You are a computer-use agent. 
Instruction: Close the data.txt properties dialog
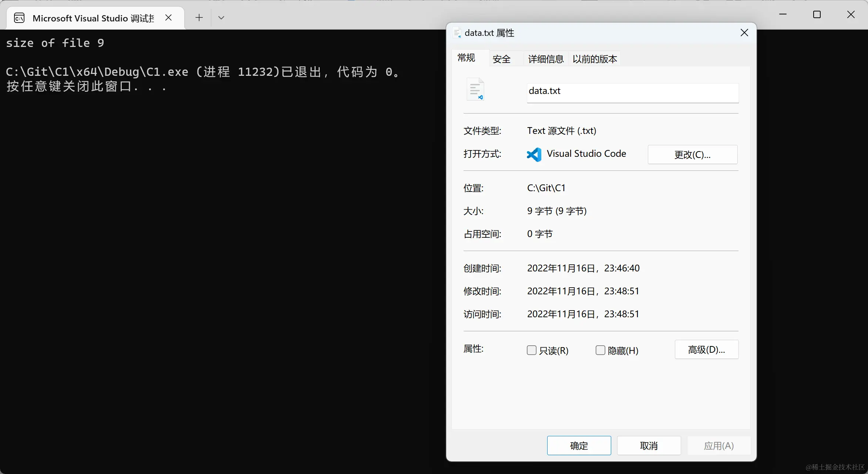(744, 33)
